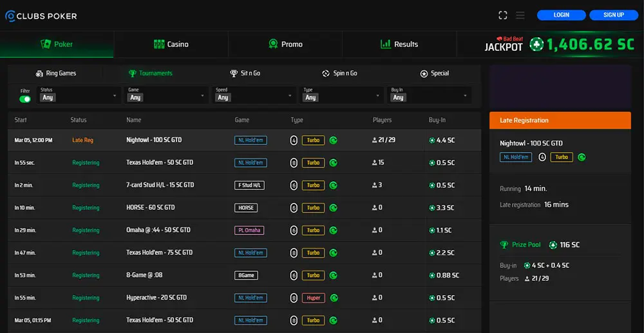Click NL Hold'em badge in Nightowl row
The width and height of the screenshot is (644, 333).
[251, 140]
